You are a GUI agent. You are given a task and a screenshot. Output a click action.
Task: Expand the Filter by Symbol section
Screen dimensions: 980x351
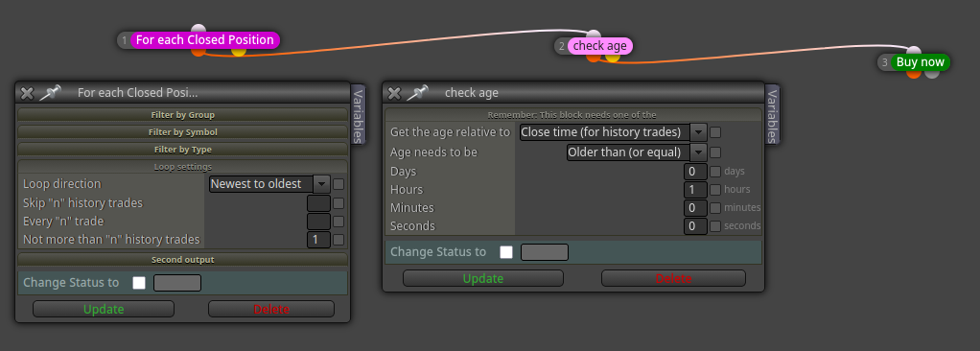coord(182,132)
